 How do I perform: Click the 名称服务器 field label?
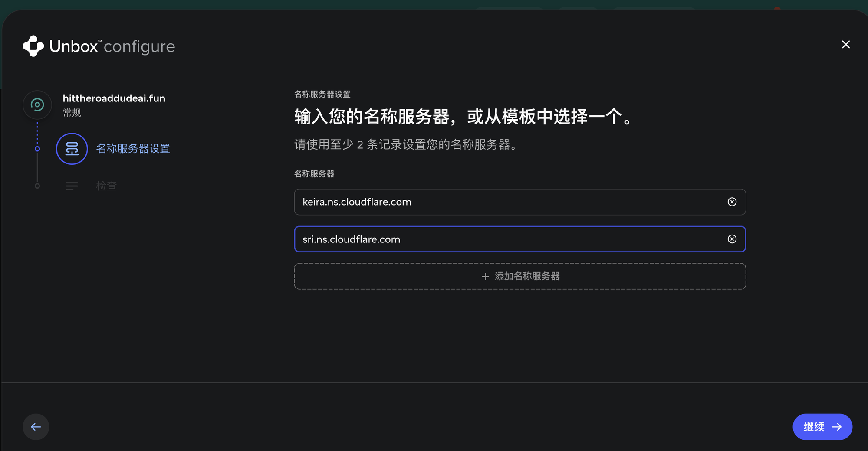[314, 174]
